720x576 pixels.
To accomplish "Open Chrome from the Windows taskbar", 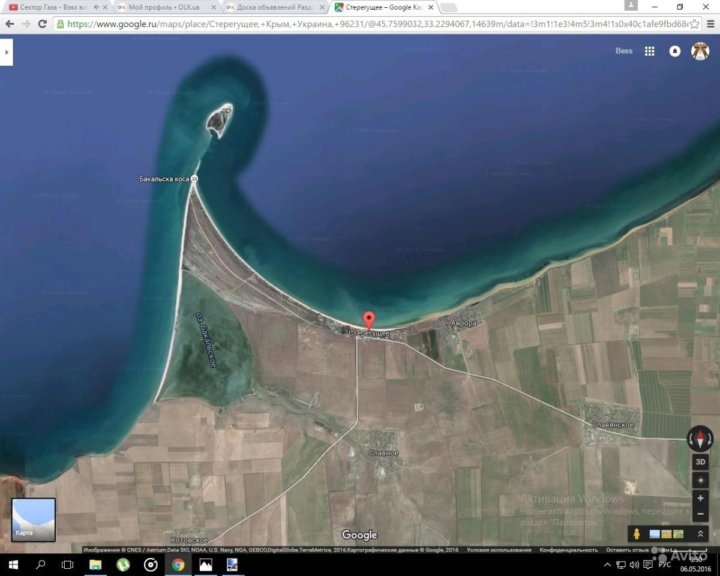I will pos(178,565).
